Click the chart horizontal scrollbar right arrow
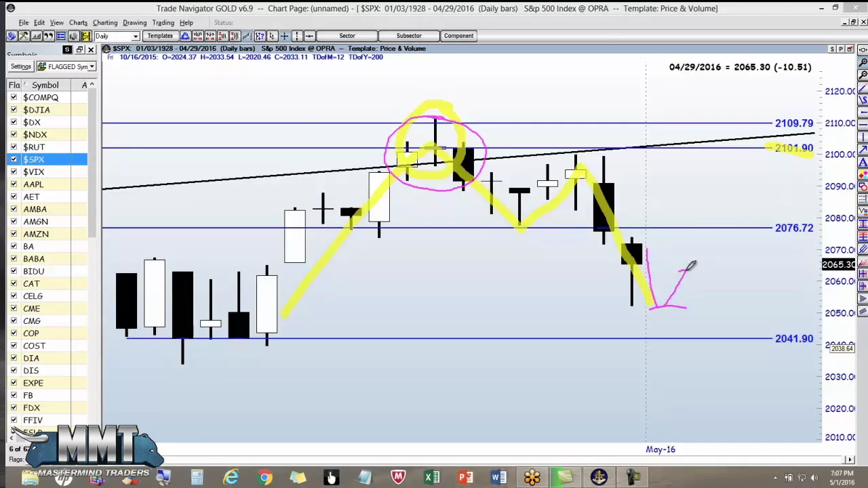This screenshot has height=488, width=868. [x=850, y=460]
